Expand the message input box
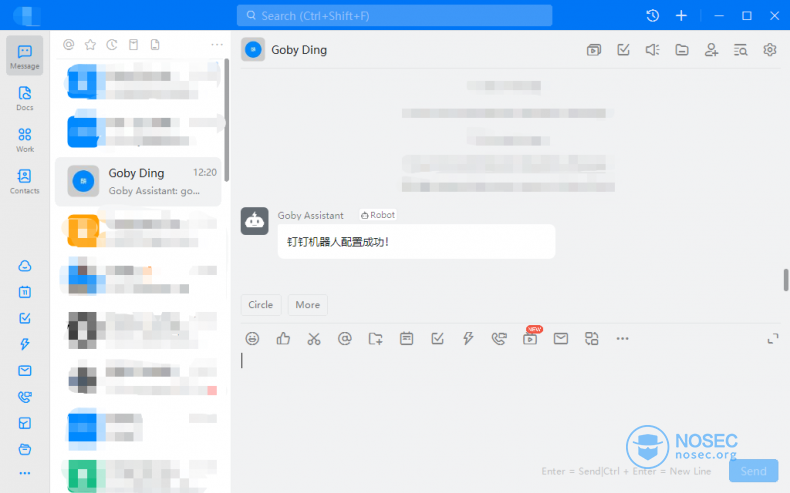Image resolution: width=790 pixels, height=493 pixels. click(773, 339)
